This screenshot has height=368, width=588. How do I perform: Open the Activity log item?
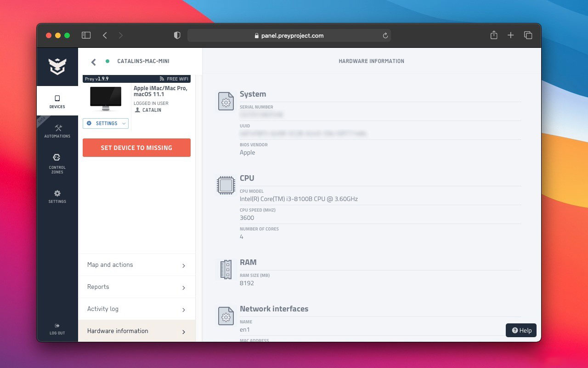137,309
